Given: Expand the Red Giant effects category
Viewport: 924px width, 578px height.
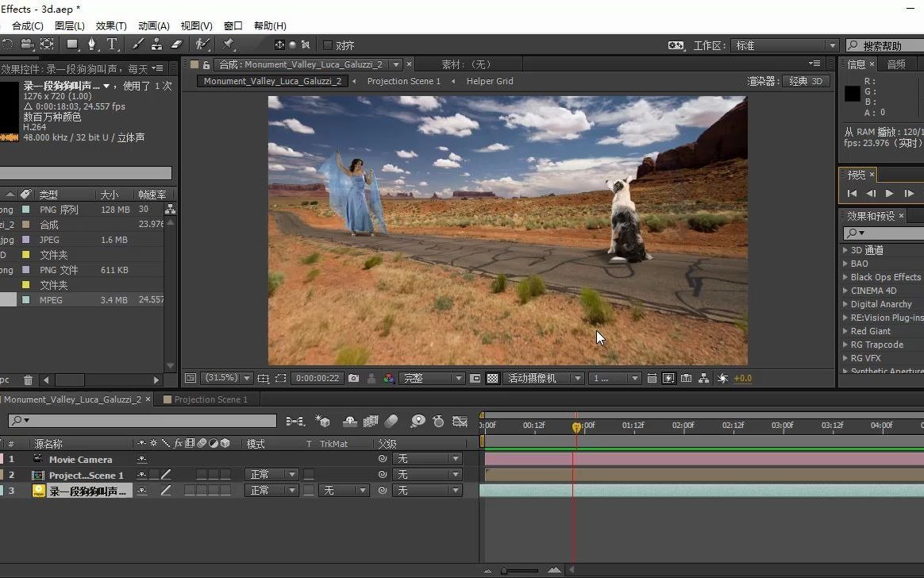Looking at the screenshot, I should click(845, 331).
